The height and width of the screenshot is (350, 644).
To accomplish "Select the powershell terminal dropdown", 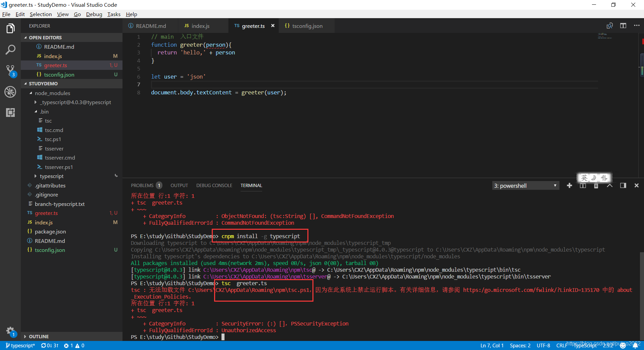I will (x=526, y=186).
